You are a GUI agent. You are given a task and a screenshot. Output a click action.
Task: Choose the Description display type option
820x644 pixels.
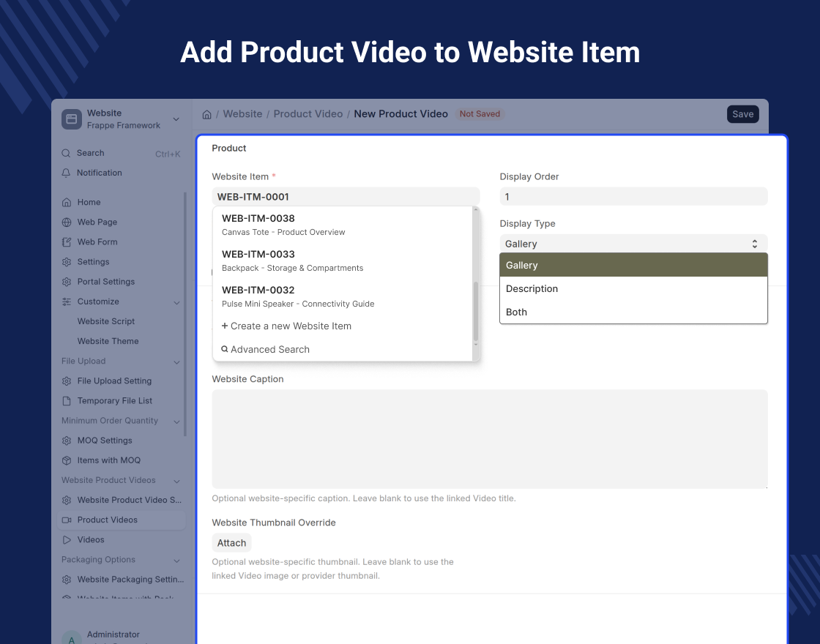coord(633,288)
